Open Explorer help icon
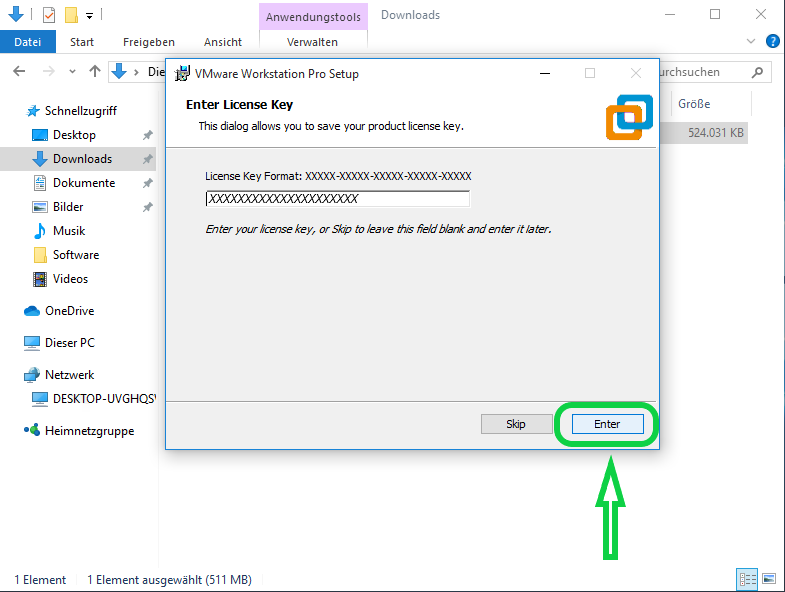785x592 pixels. [x=772, y=41]
